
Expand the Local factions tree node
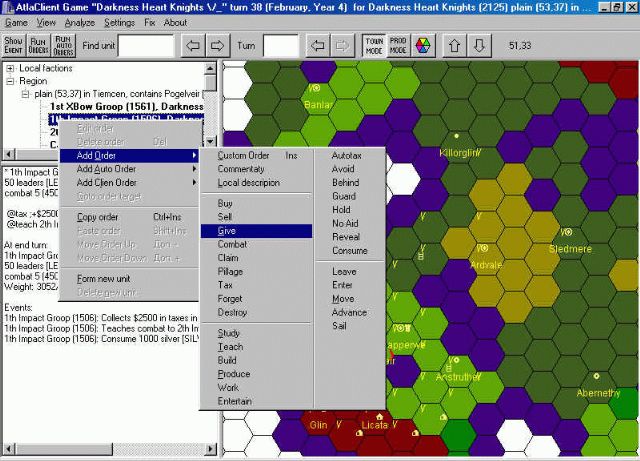tap(10, 68)
